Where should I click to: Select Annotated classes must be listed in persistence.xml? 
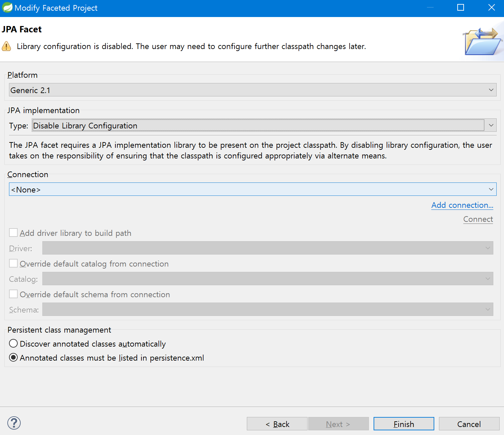click(13, 357)
